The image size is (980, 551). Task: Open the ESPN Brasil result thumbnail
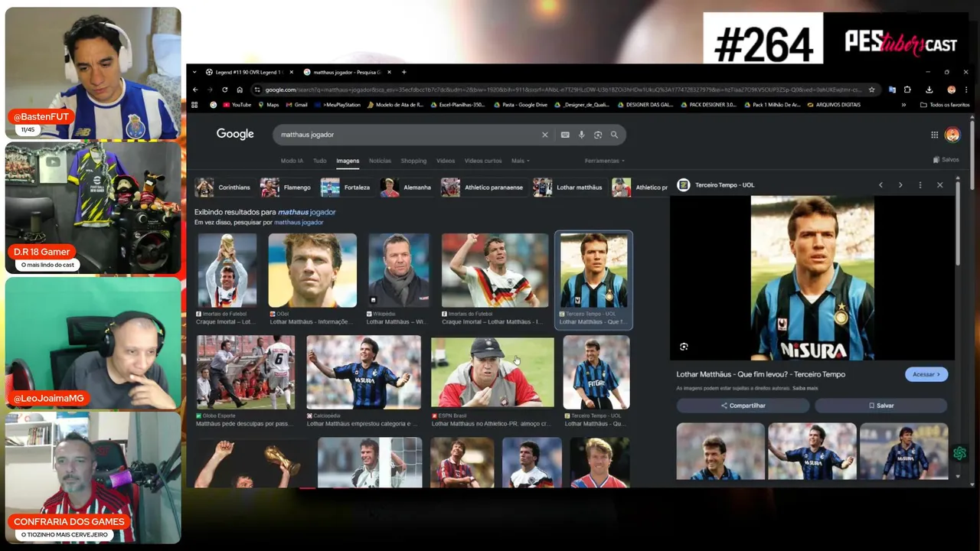click(492, 372)
